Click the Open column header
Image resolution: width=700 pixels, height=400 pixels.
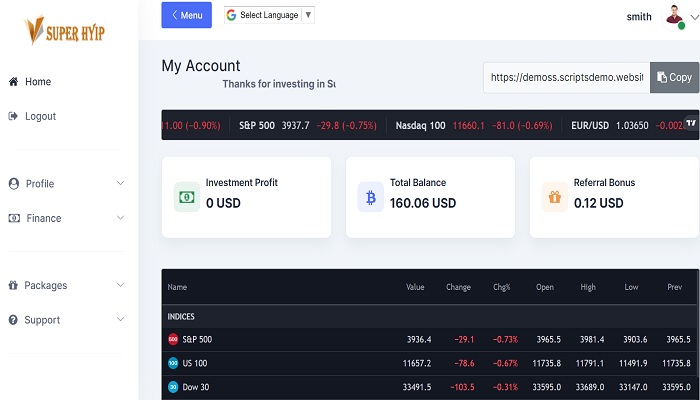tap(545, 287)
